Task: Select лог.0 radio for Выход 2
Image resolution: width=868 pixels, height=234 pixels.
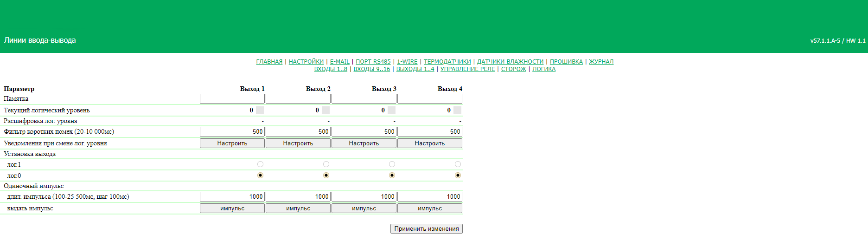Action: [x=326, y=175]
